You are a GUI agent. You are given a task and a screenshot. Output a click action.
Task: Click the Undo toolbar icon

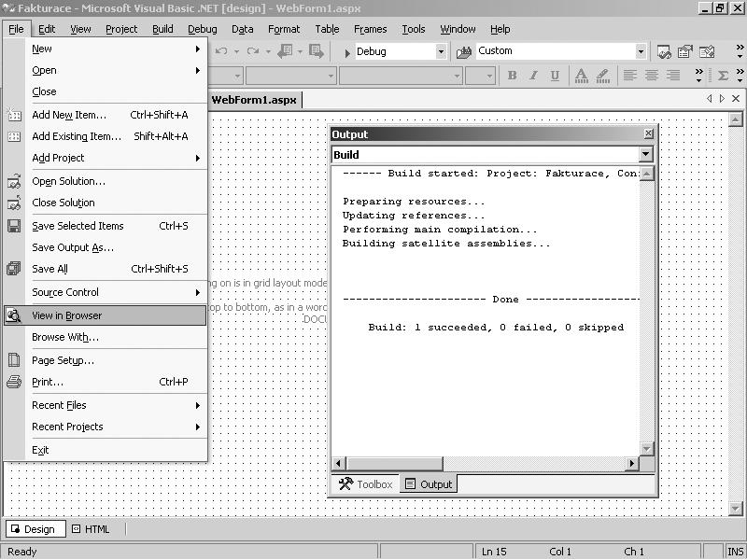click(x=221, y=51)
